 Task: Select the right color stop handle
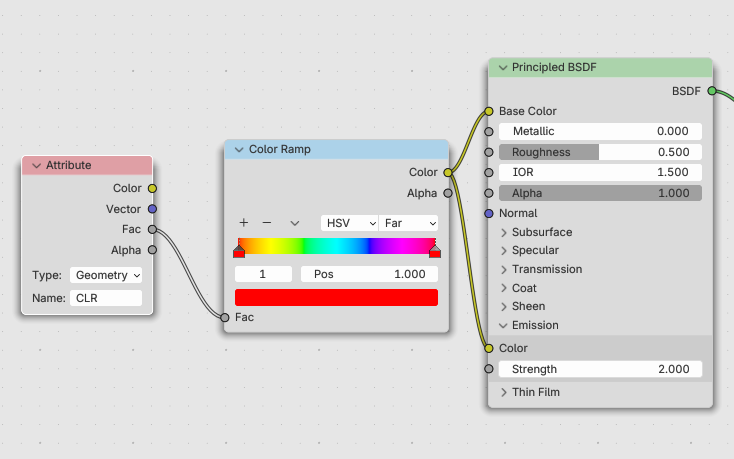435,252
